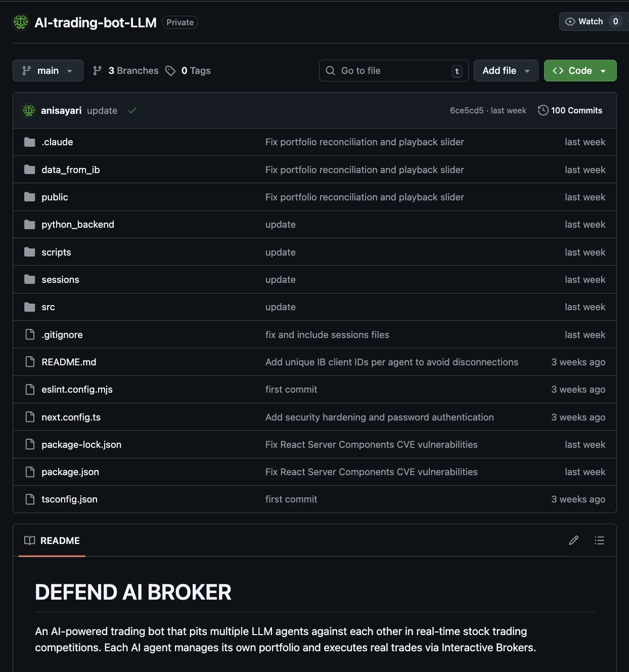Click the eslint.config.mjs file icon
629x672 pixels.
pos(30,389)
